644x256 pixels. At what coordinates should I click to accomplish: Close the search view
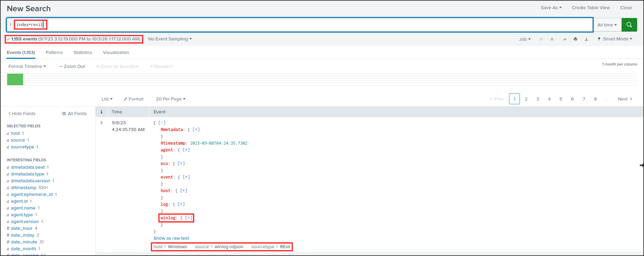626,7
